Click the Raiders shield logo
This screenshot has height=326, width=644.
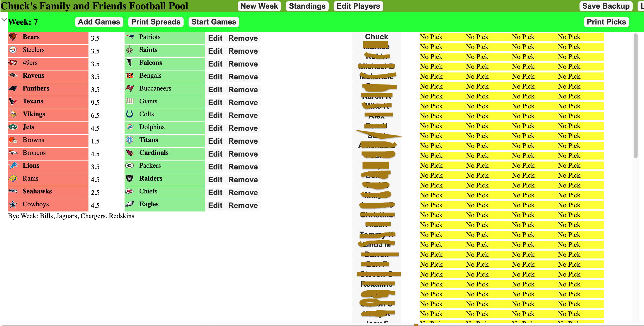click(129, 178)
